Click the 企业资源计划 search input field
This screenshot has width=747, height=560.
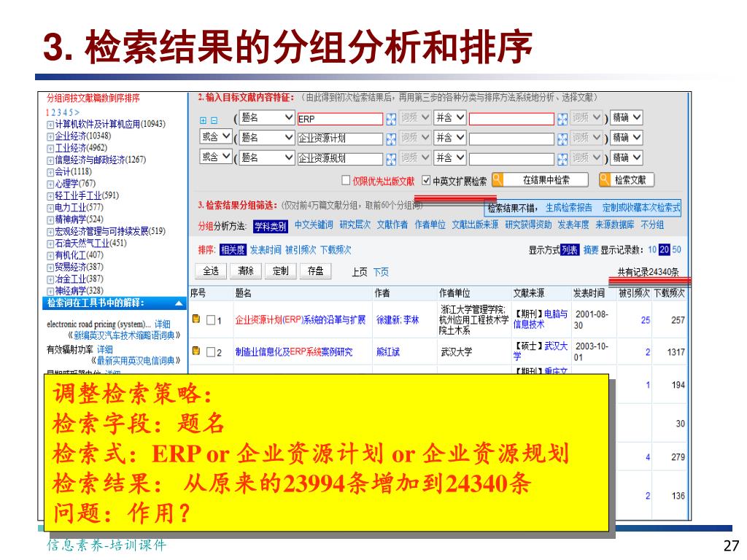tap(340, 139)
